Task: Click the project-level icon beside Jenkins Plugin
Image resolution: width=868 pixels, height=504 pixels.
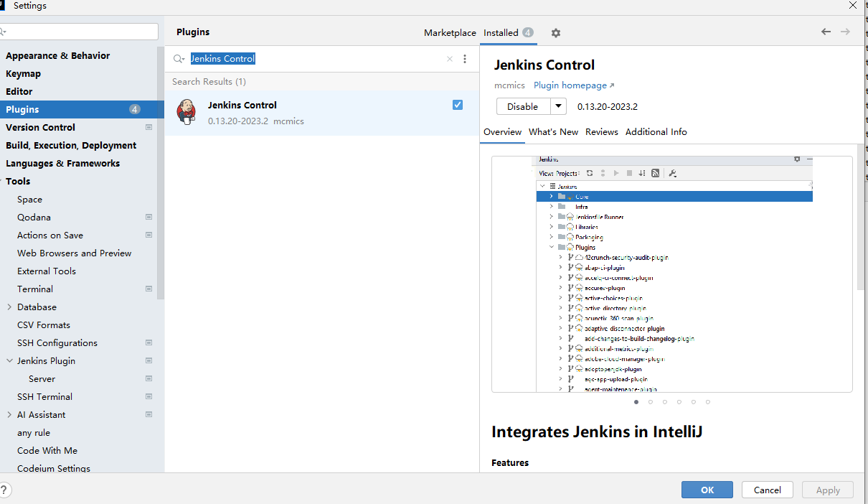Action: click(149, 360)
